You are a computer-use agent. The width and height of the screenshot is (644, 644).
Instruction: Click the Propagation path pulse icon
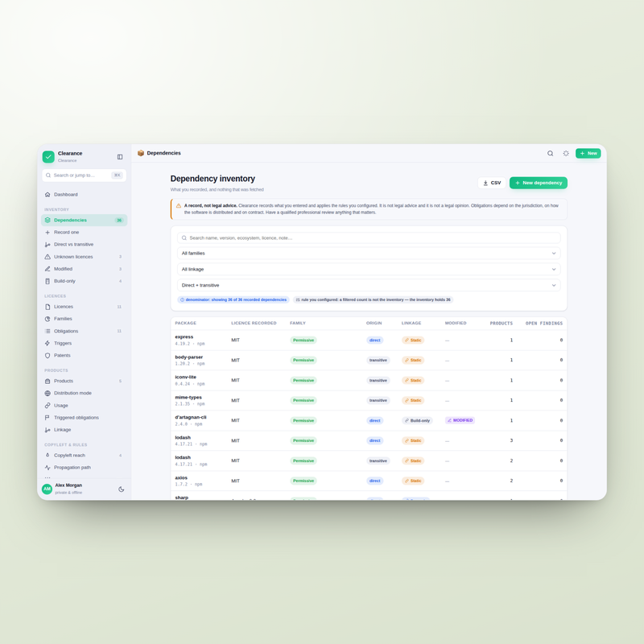(47, 468)
